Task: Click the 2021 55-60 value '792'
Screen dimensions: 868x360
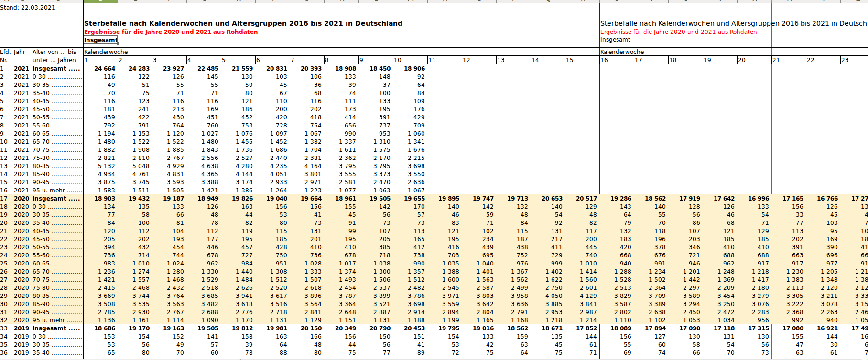Action: 109,126
